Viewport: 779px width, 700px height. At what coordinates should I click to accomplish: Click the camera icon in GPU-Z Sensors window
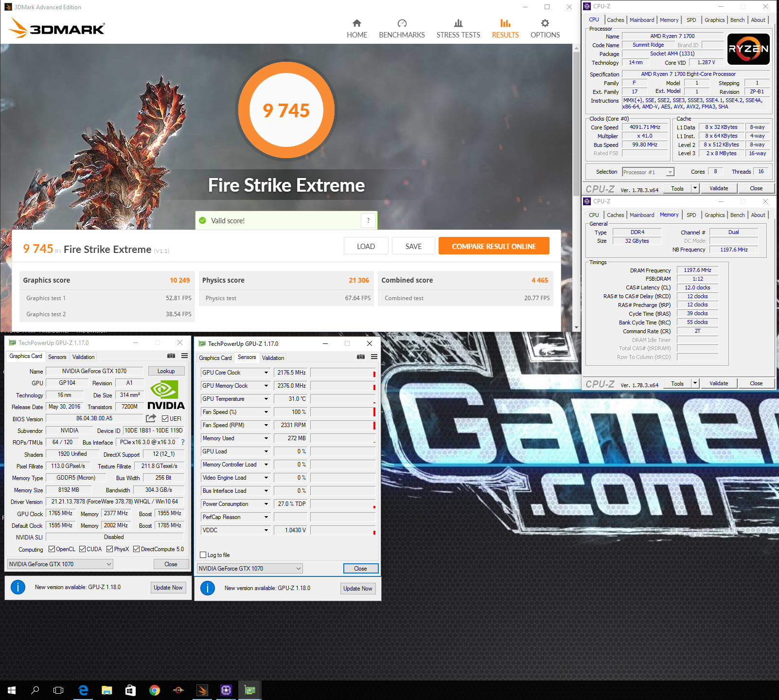pos(361,357)
